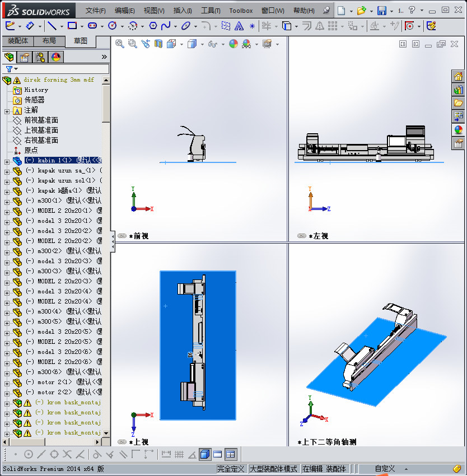Toggle the link views icon beside 左视
Screen dimensions: 467x476
click(x=302, y=236)
